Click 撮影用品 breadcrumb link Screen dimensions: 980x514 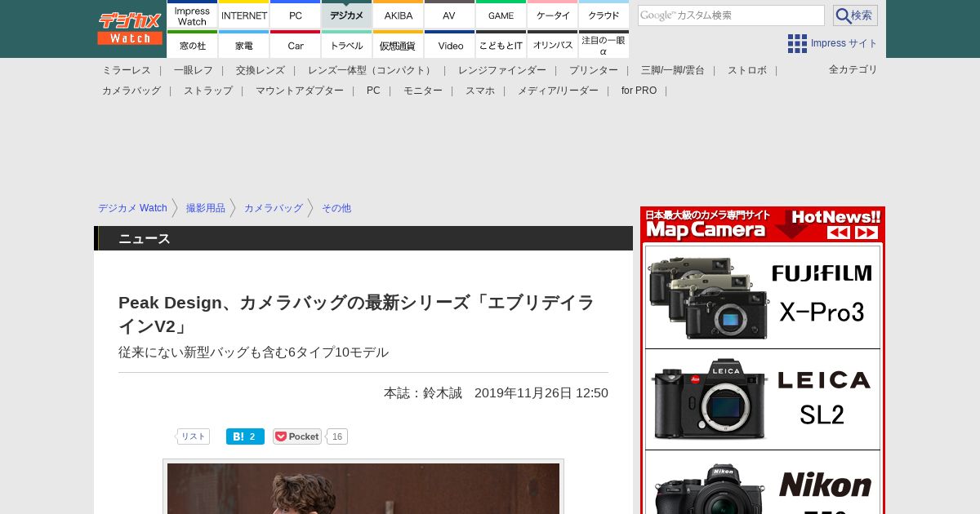[206, 208]
